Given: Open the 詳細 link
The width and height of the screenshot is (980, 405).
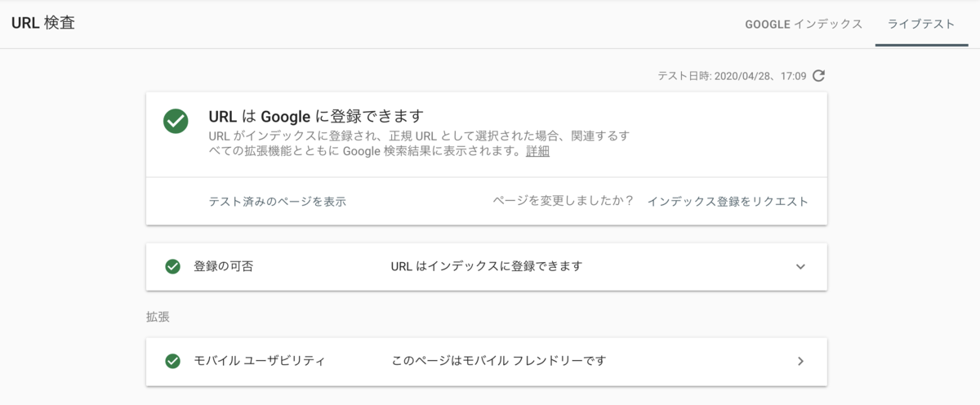Looking at the screenshot, I should (x=537, y=151).
